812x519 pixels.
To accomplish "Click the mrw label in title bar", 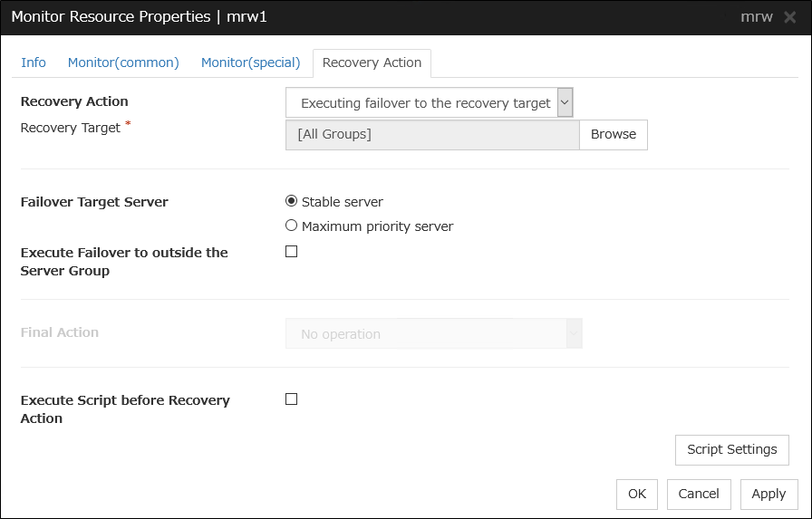I will [755, 17].
